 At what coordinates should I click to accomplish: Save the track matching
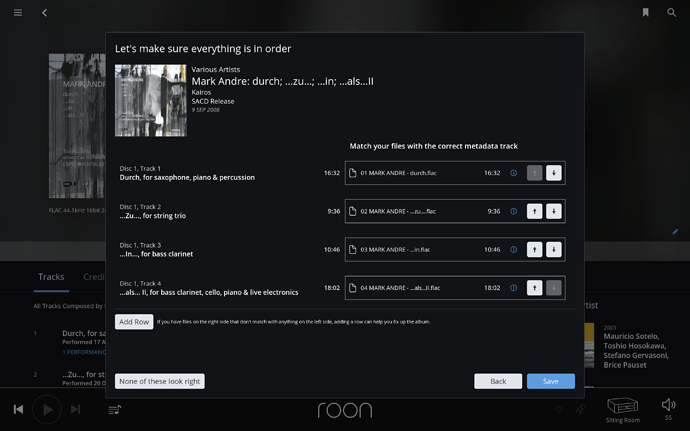tap(551, 381)
